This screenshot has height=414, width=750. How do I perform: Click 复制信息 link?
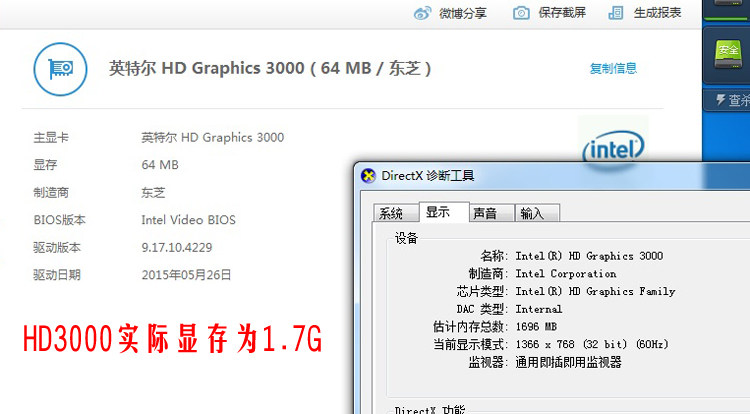(x=613, y=69)
